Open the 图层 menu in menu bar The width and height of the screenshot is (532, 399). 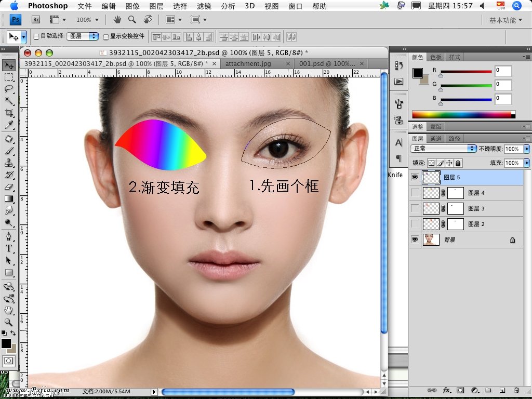pos(156,6)
